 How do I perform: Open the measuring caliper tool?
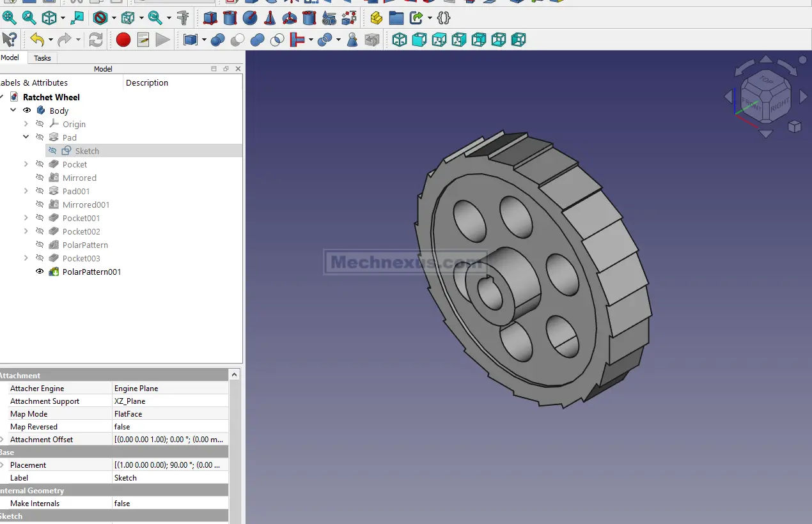coord(183,18)
